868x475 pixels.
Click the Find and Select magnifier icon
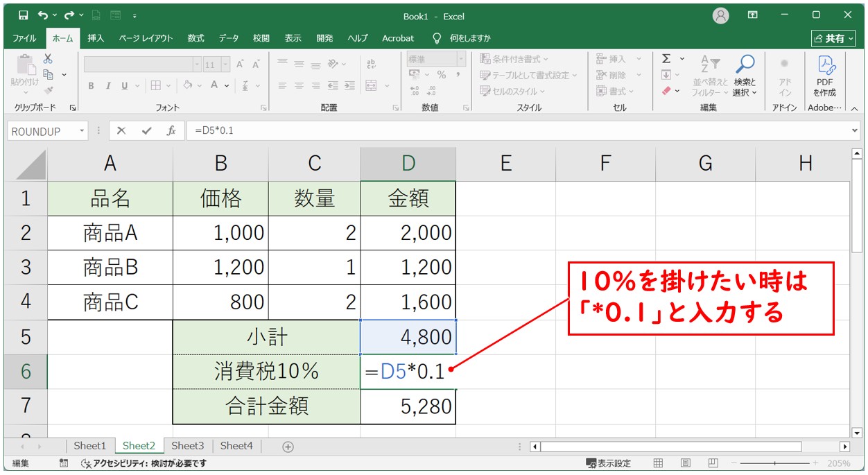745,65
